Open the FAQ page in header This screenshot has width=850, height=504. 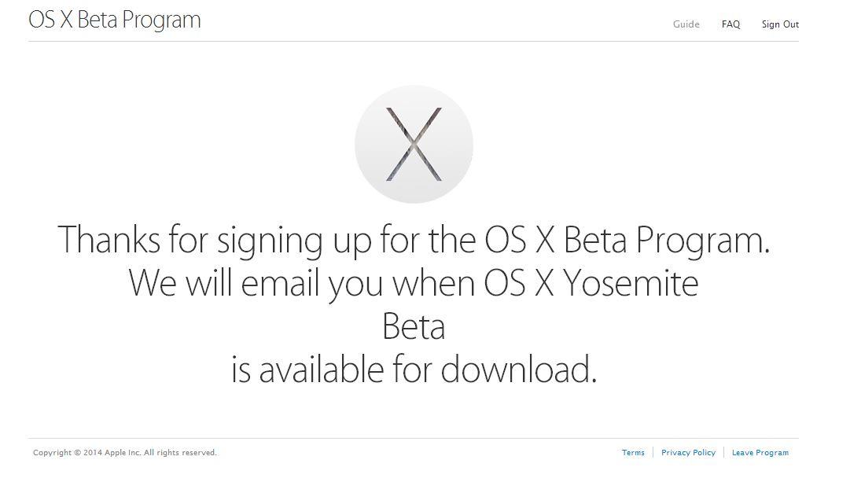click(730, 24)
